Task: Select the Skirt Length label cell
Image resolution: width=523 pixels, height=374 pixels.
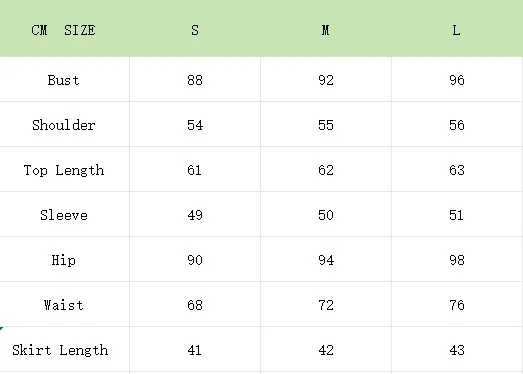Action: tap(64, 349)
